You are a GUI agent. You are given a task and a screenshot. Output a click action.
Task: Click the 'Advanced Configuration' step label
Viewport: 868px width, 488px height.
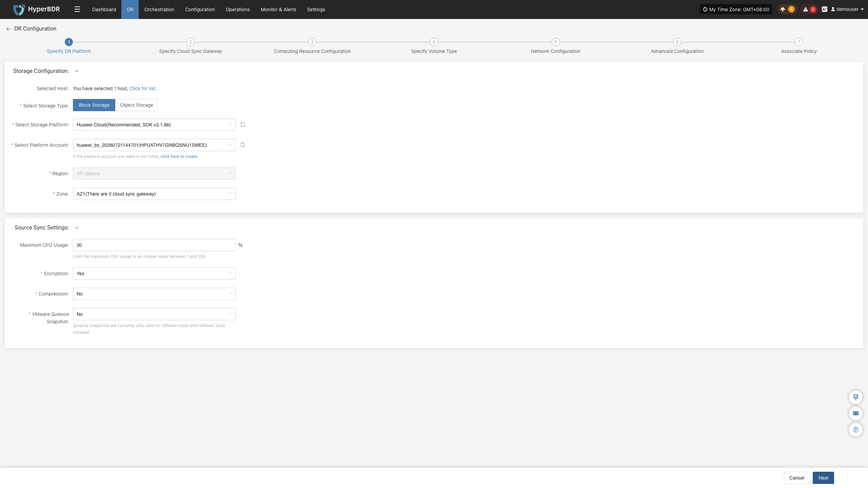(x=677, y=51)
